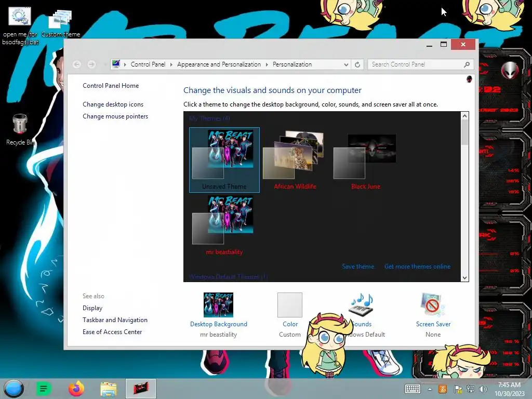The width and height of the screenshot is (532, 399).
Task: Click the help icon in window corner
Action: (469, 79)
